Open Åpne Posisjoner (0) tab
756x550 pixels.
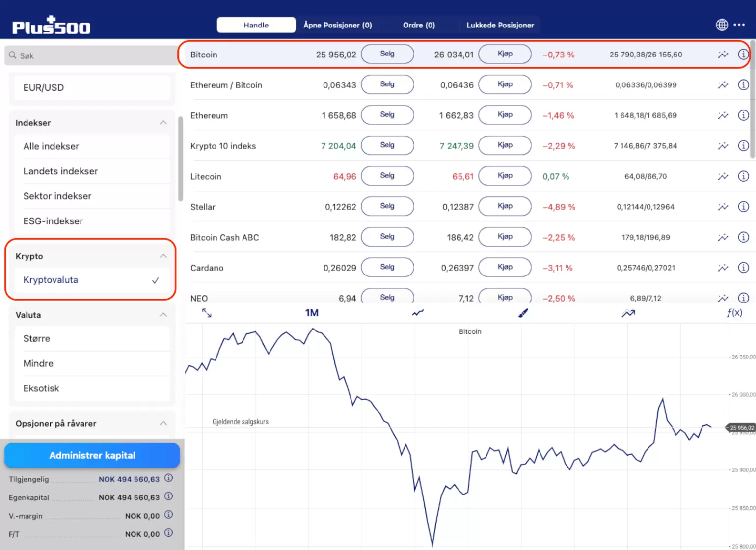coord(338,25)
